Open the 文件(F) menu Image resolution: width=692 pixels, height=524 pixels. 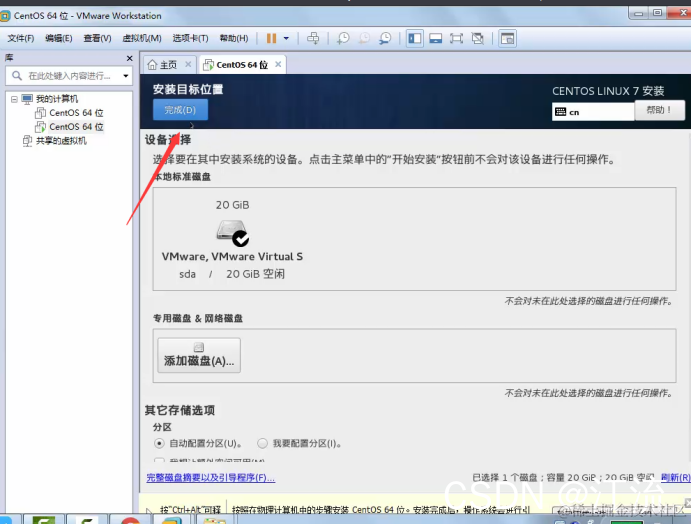[x=20, y=38]
